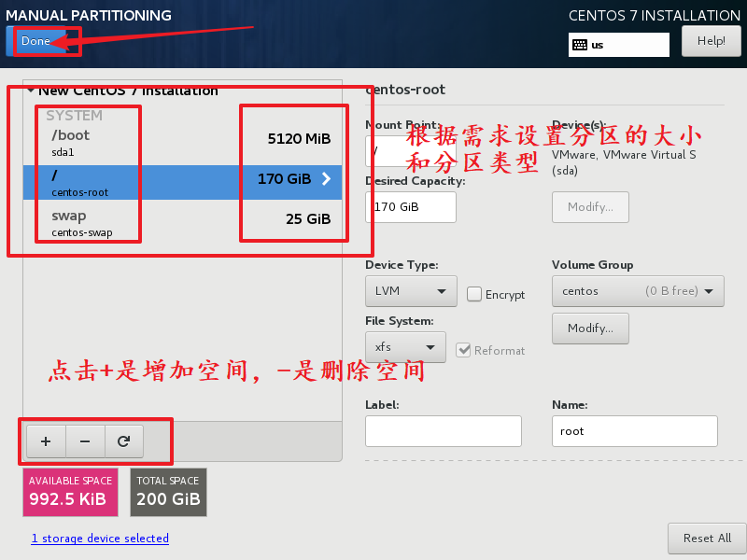The image size is (747, 560).
Task: Click the Desired Capacity field showing 170 GiB
Action: coord(411,207)
